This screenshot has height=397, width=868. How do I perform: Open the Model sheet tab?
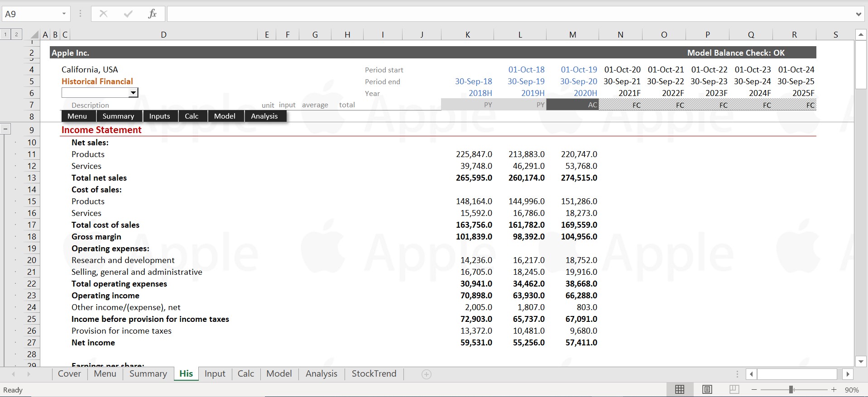coord(279,374)
